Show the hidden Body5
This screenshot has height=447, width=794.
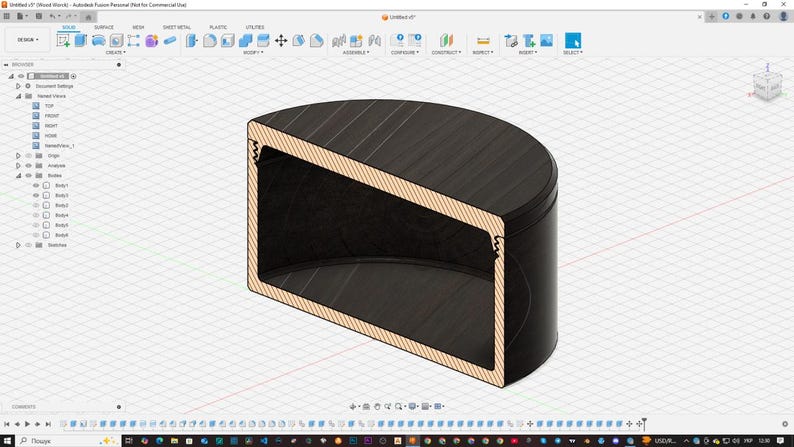(x=36, y=225)
